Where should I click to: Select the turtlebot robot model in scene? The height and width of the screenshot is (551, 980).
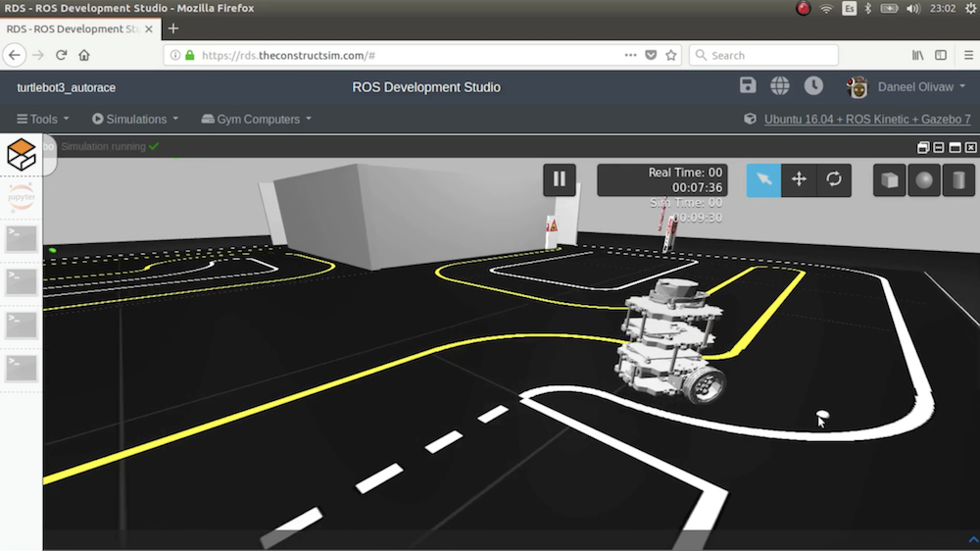(671, 341)
